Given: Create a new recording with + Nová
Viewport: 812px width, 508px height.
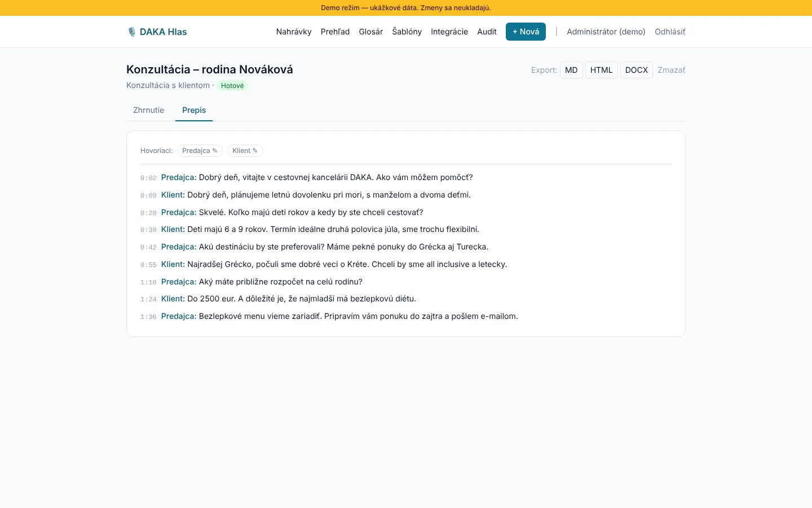Looking at the screenshot, I should pos(526,32).
